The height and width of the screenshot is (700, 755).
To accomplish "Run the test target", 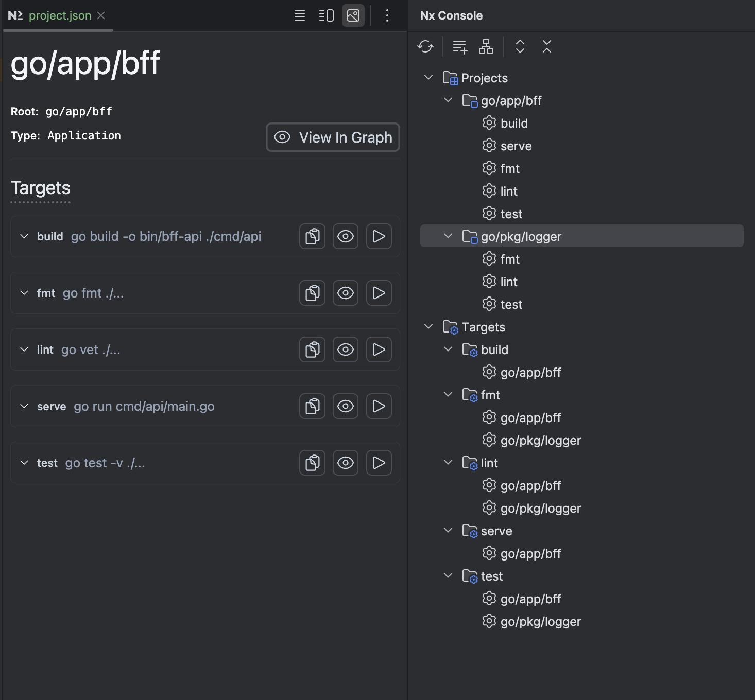I will (x=379, y=463).
